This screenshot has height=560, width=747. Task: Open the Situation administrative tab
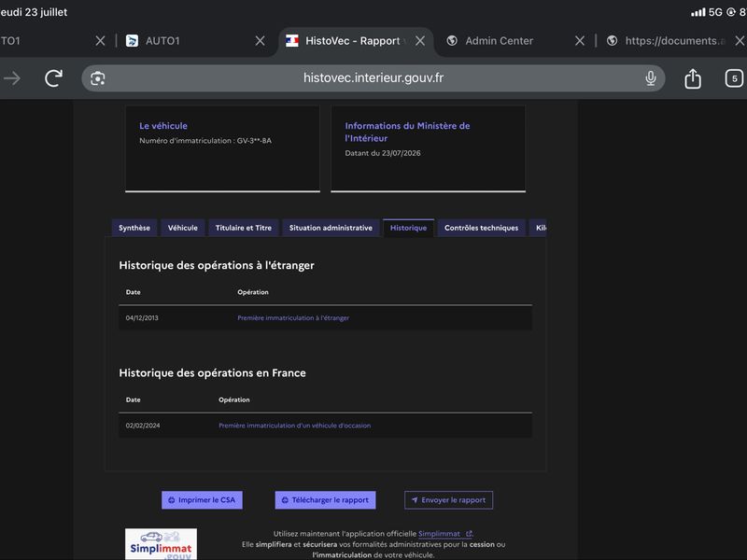(331, 228)
